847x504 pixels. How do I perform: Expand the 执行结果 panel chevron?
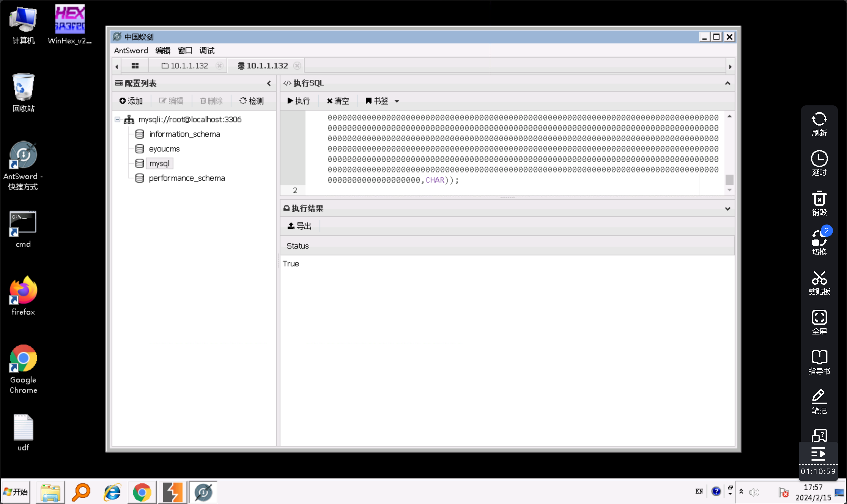tap(727, 209)
